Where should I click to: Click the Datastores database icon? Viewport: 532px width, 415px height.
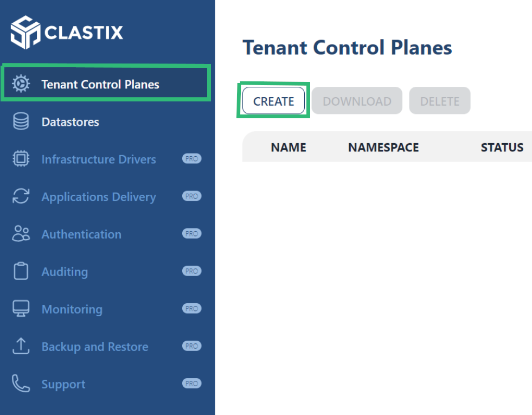(21, 122)
